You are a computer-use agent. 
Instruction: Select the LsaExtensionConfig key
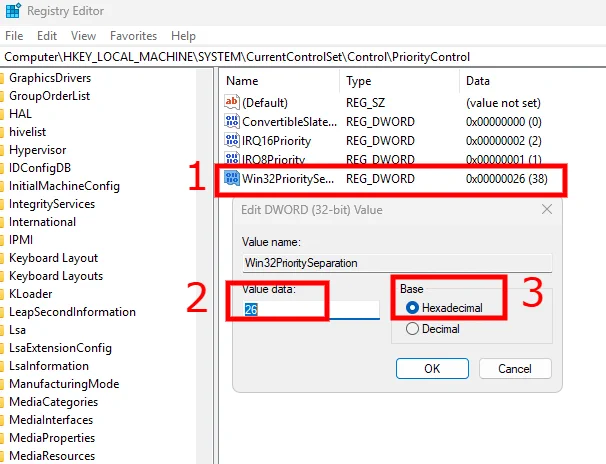coord(60,348)
